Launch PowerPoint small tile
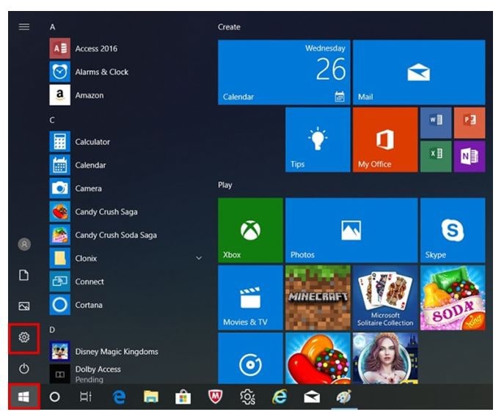Viewport: 504px width, 420px height. 470,122
